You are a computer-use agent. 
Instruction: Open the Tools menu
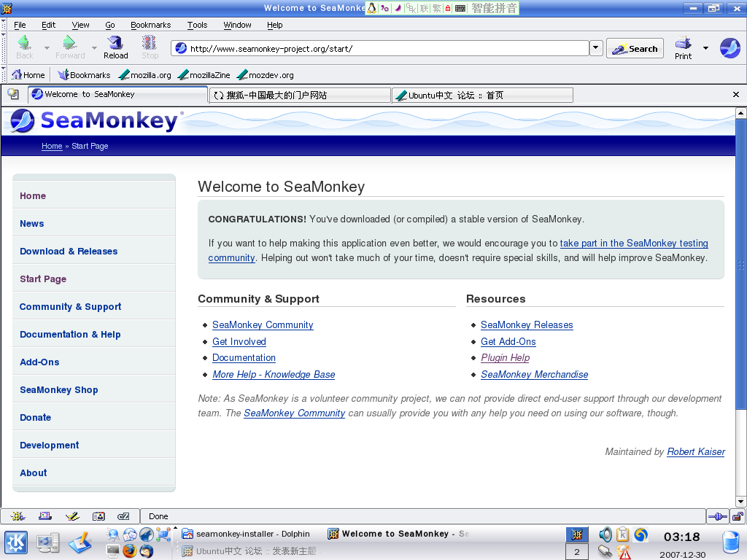(x=197, y=25)
